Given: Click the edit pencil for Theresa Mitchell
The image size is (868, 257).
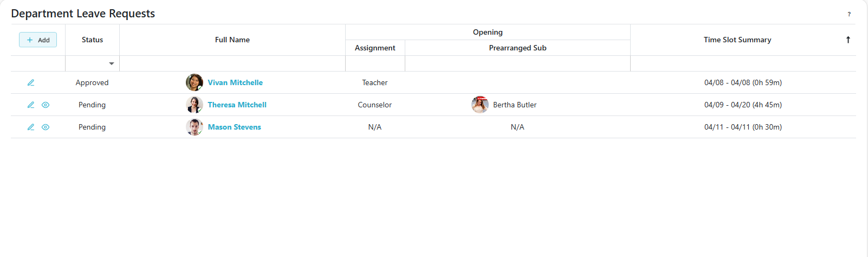Looking at the screenshot, I should (x=31, y=105).
